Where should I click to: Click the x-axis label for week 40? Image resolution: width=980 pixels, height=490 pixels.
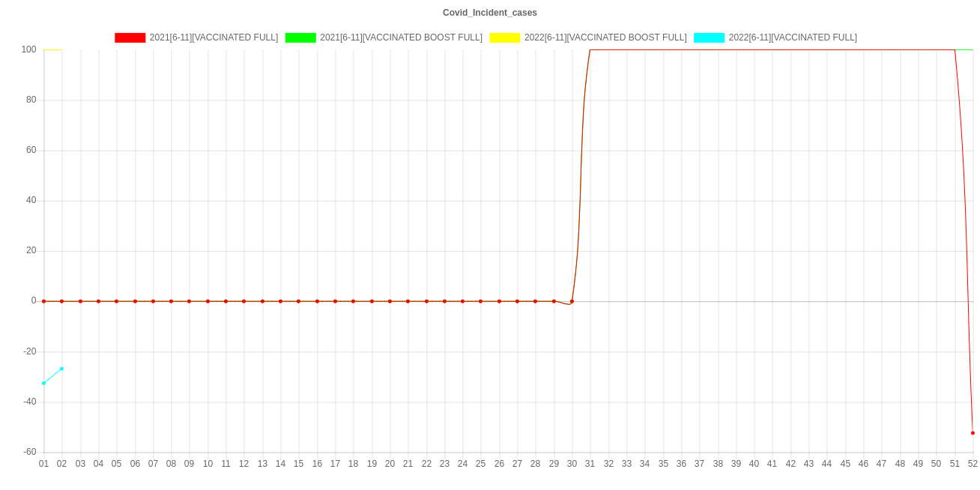coord(754,464)
